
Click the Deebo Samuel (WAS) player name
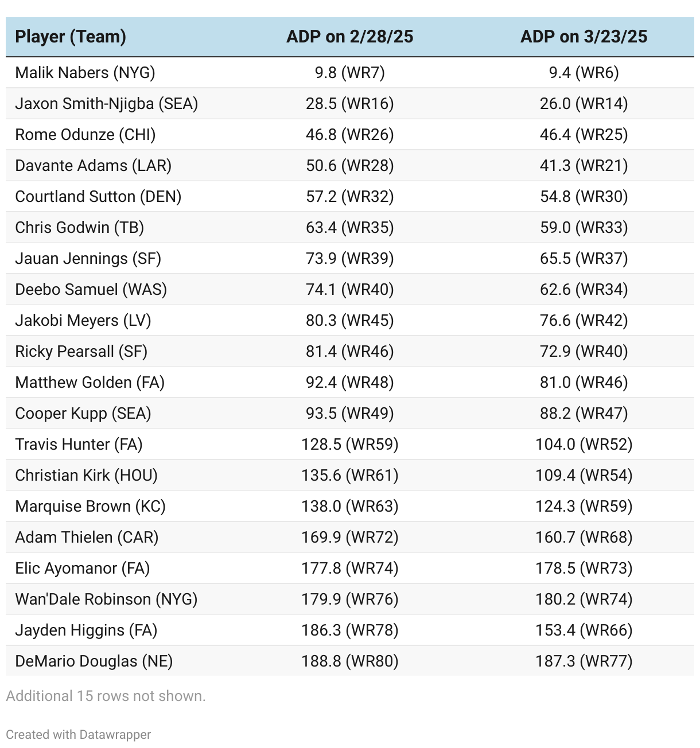click(x=91, y=290)
